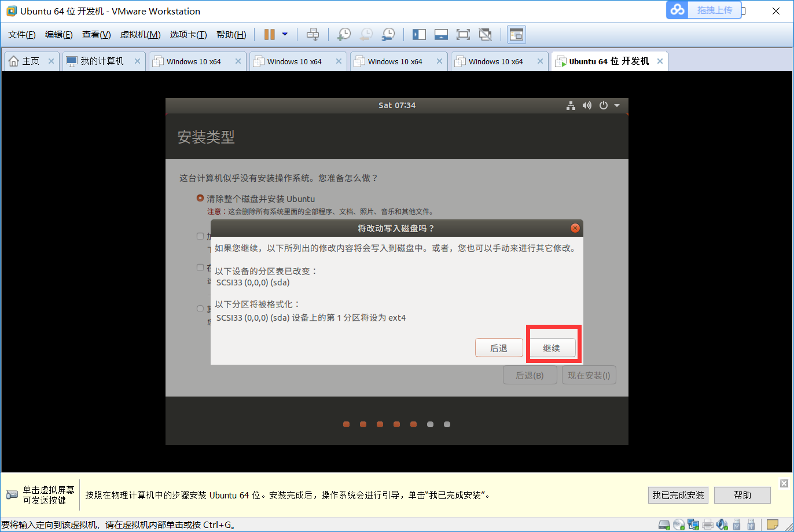The image size is (794, 532).
Task: Click the 现在安装(I) button
Action: click(x=589, y=375)
